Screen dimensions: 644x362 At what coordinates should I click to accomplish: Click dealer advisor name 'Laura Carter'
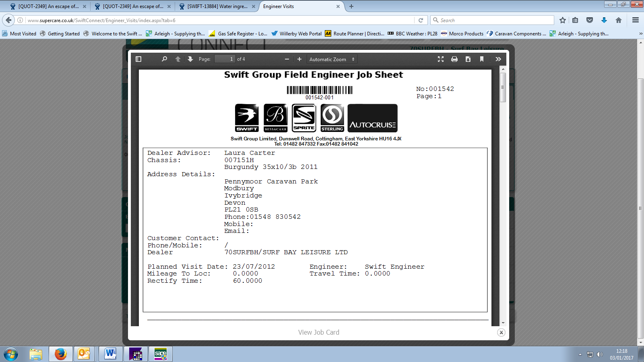(x=250, y=153)
